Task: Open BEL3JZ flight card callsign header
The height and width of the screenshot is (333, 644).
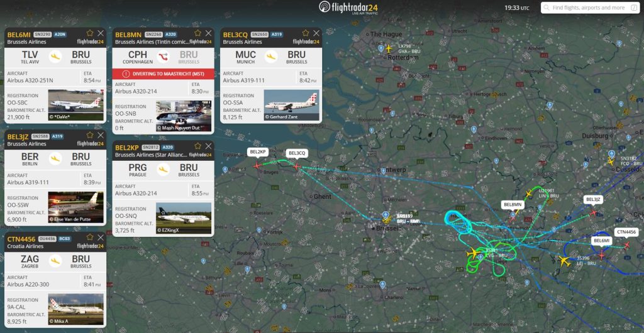Action: [x=18, y=136]
